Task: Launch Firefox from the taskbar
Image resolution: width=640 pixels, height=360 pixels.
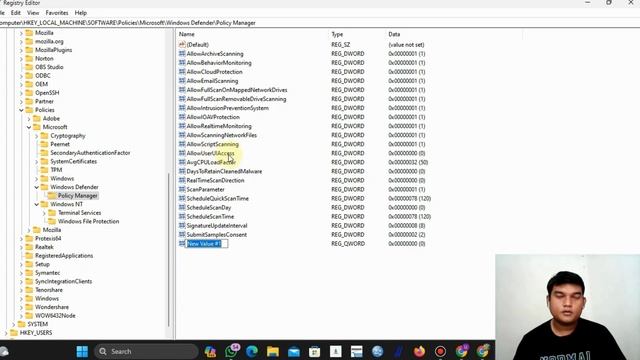Action: pos(419,351)
